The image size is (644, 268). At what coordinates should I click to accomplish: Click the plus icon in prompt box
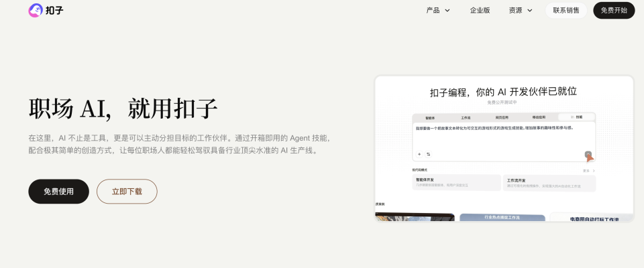coord(419,154)
